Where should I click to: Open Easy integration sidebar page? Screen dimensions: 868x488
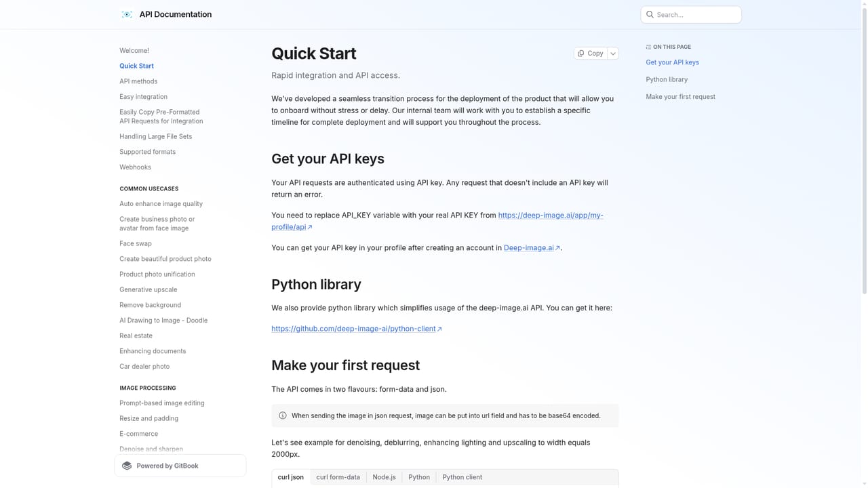143,97
